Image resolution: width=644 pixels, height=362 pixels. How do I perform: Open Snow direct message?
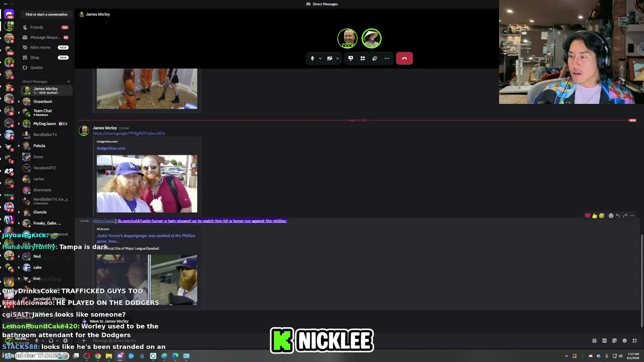(x=46, y=157)
